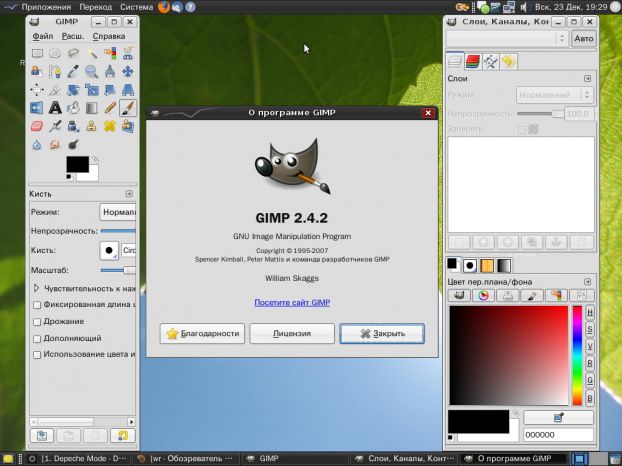Image resolution: width=622 pixels, height=466 pixels.
Task: Choose the R radio button in color selector
Action: [590, 364]
